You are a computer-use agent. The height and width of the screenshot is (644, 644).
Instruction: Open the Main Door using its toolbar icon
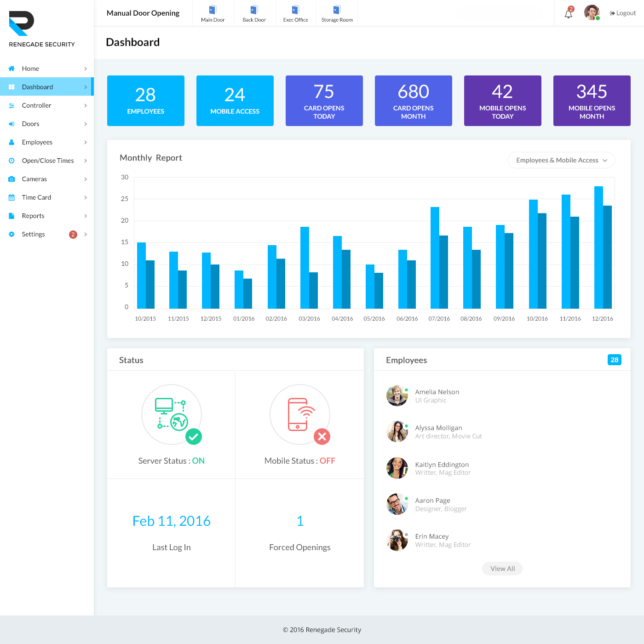pos(212,11)
